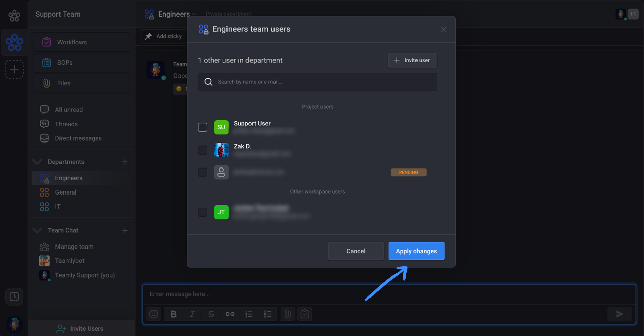This screenshot has height=336, width=644.
Task: Click Apply changes button
Action: (416, 251)
